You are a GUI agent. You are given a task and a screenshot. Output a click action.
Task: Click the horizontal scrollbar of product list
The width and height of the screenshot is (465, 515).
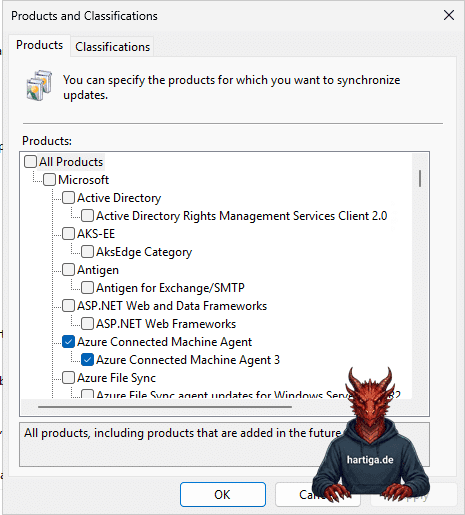pos(165,407)
